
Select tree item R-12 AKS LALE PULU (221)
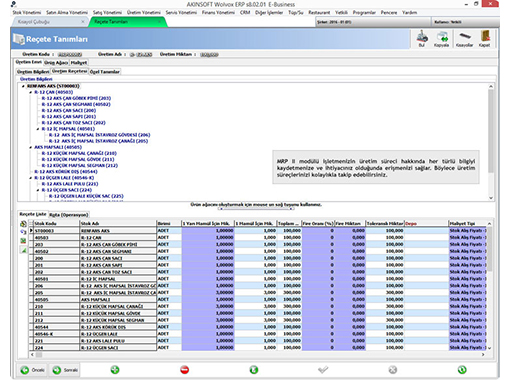70,184
